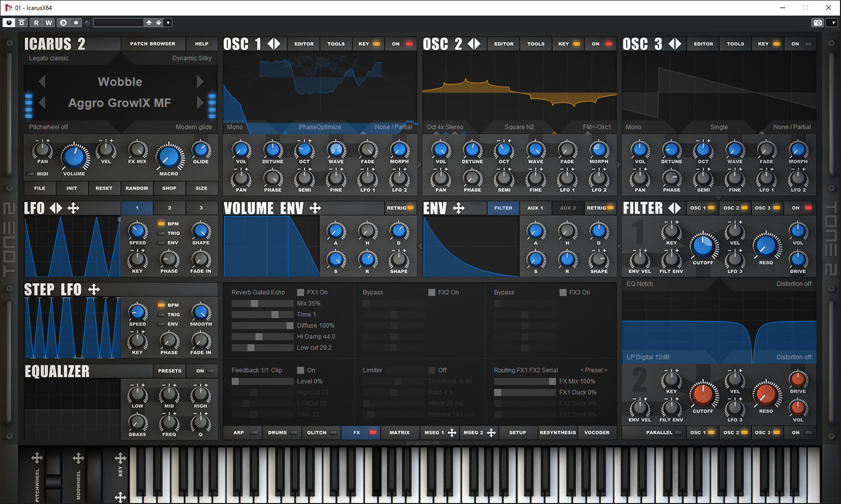The image size is (841, 504).
Task: Open the LP Digital 12dB filter type selector
Action: tap(648, 357)
